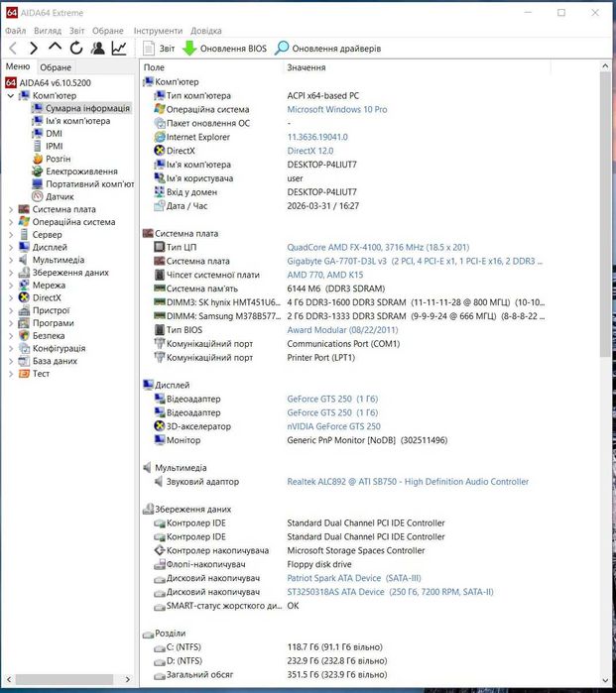Viewport: 616px width, 693px height.
Task: Select the ST3250318AS ATA Device link
Action: (390, 592)
